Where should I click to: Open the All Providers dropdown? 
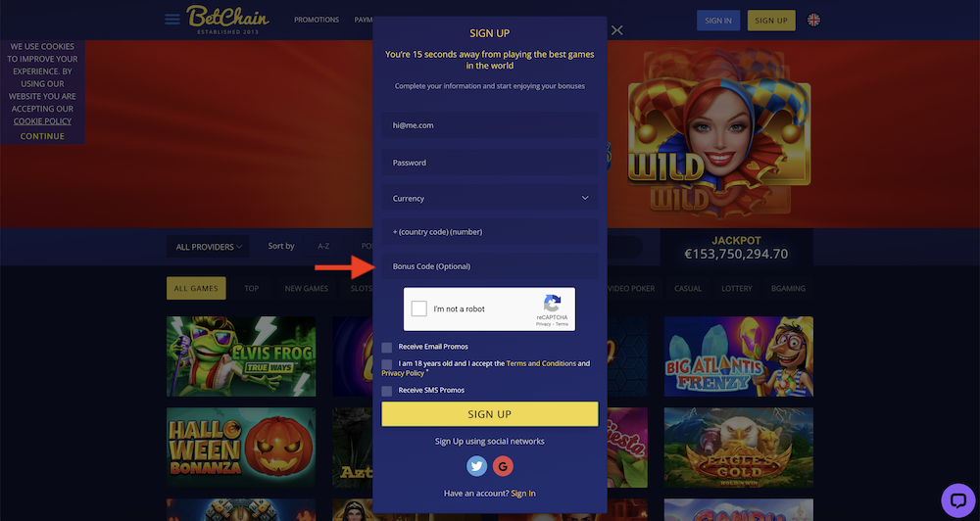click(x=208, y=247)
